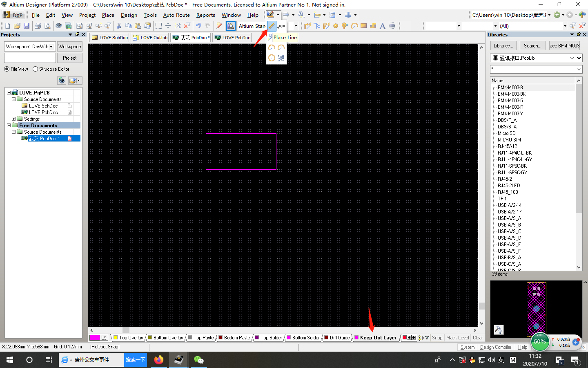Select the Structure Editor radio button
Image resolution: width=588 pixels, height=368 pixels.
pyautogui.click(x=36, y=69)
